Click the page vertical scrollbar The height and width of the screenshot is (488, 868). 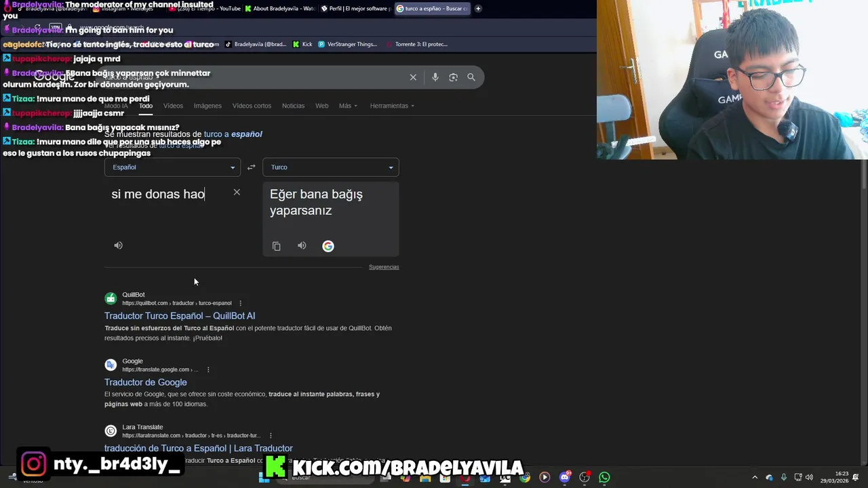click(864, 176)
